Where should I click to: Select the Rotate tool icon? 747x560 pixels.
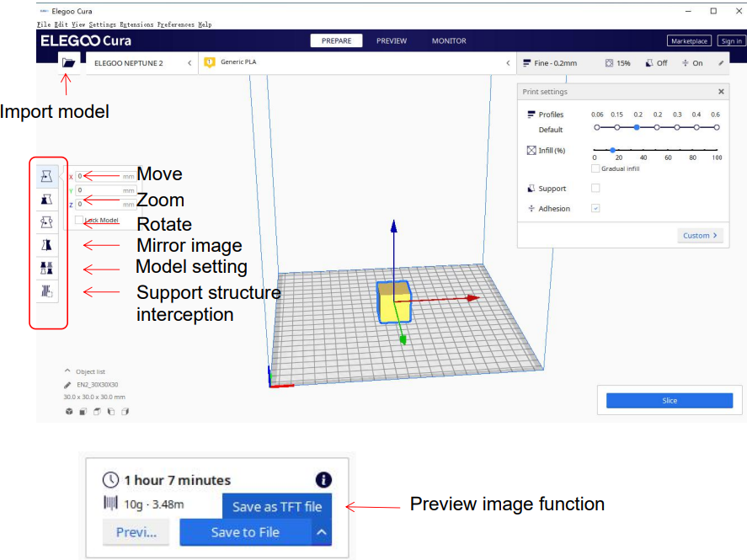pos(46,222)
